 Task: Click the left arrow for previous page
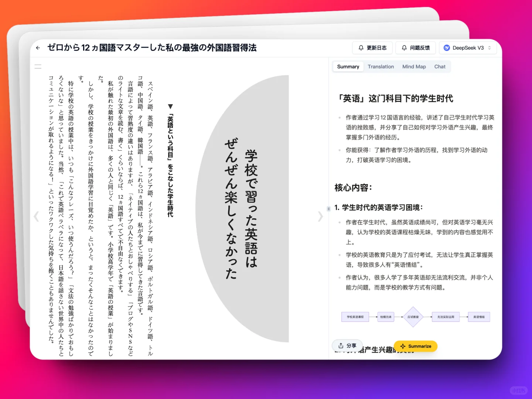click(36, 216)
